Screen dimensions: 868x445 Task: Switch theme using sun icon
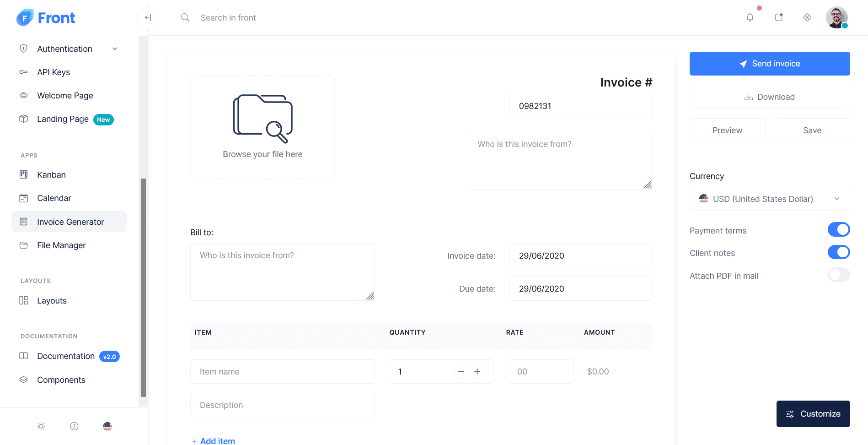point(41,426)
